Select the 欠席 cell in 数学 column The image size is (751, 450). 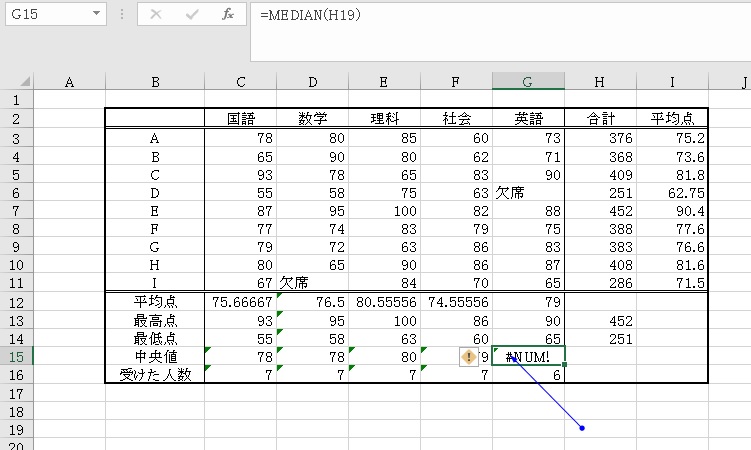point(312,283)
